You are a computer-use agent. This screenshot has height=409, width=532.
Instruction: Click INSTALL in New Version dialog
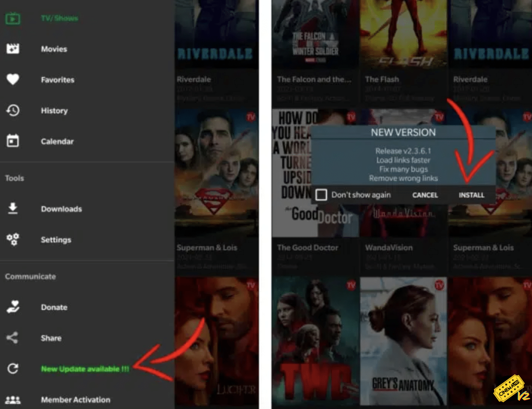tap(471, 195)
